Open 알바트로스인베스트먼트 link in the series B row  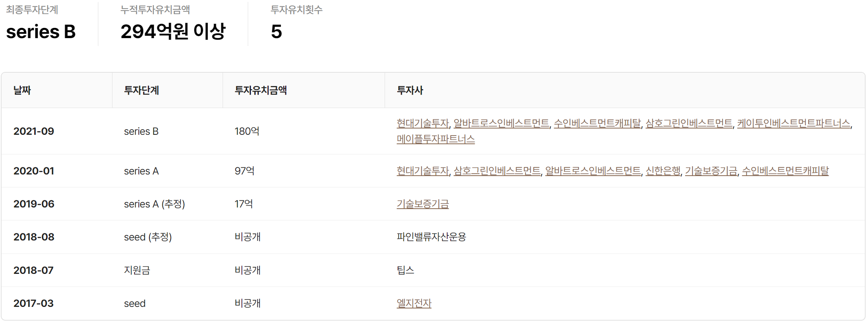pos(501,123)
